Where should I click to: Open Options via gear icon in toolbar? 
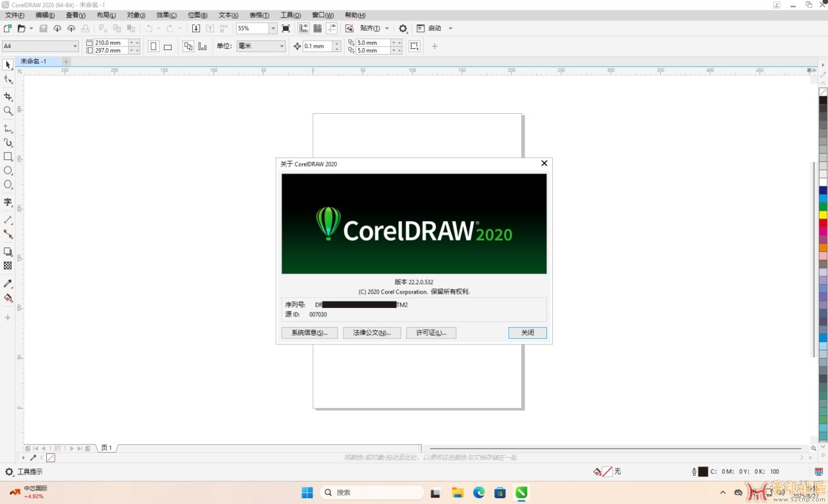coord(403,28)
